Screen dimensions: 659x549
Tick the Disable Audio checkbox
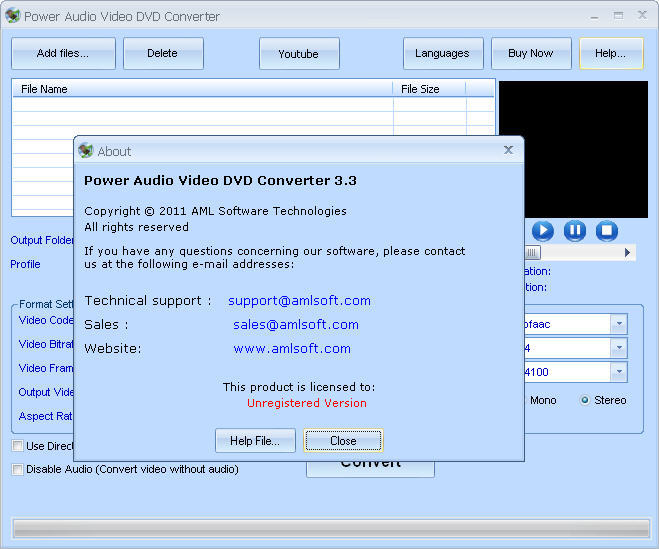click(x=18, y=469)
